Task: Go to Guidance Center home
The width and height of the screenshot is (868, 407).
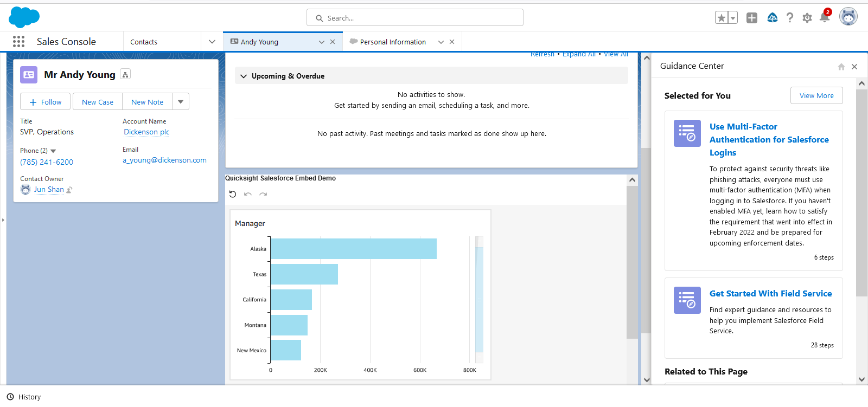Action: [x=841, y=67]
